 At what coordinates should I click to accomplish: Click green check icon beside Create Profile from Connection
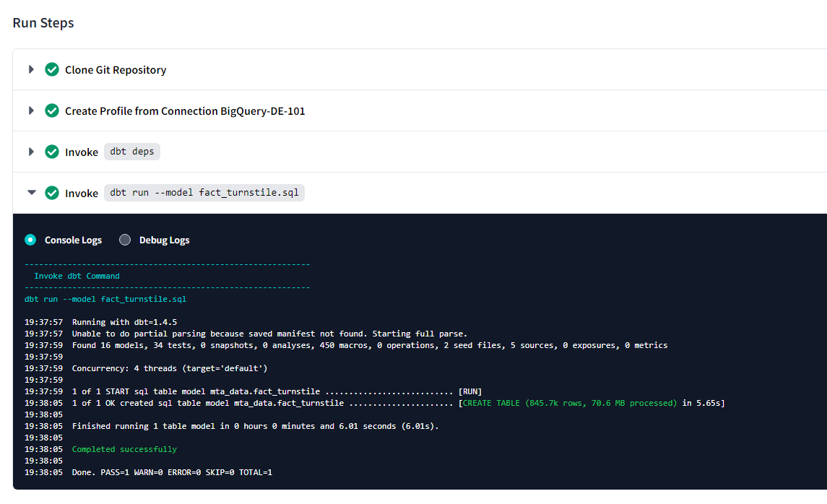[x=52, y=110]
